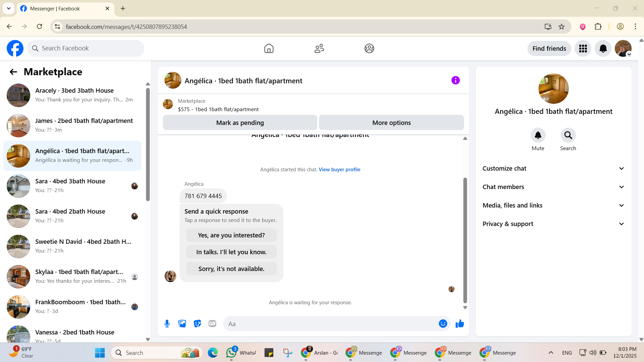Expand Customize chat section

pyautogui.click(x=553, y=169)
